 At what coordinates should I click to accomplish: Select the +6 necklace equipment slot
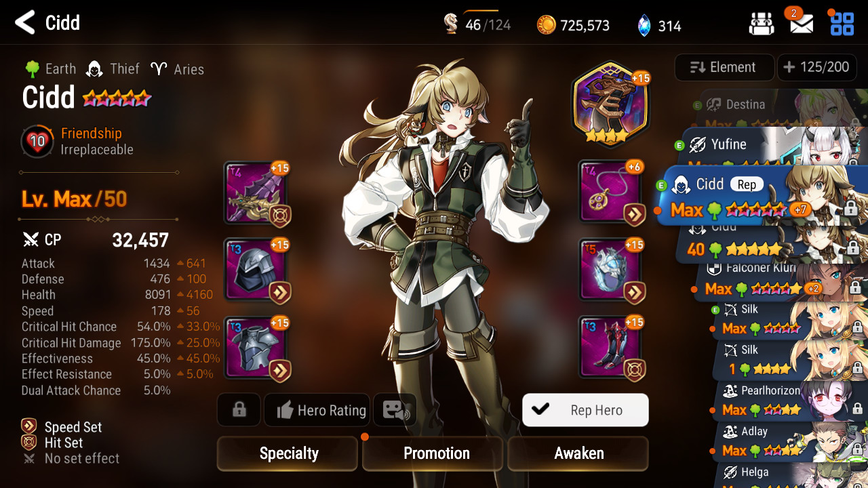coord(611,192)
